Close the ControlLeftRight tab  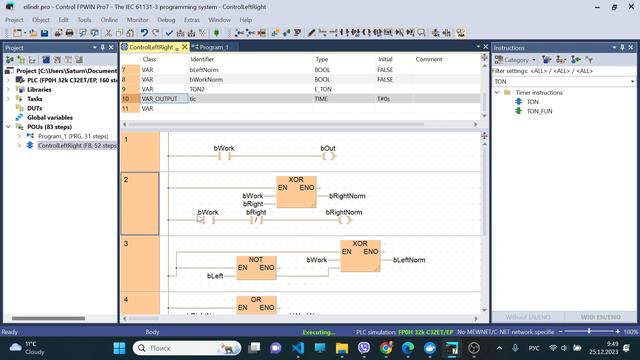point(184,47)
